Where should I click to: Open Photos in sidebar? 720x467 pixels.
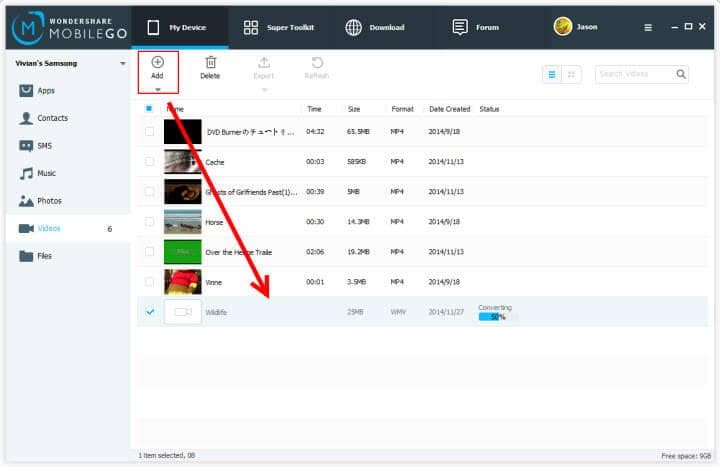coord(68,201)
